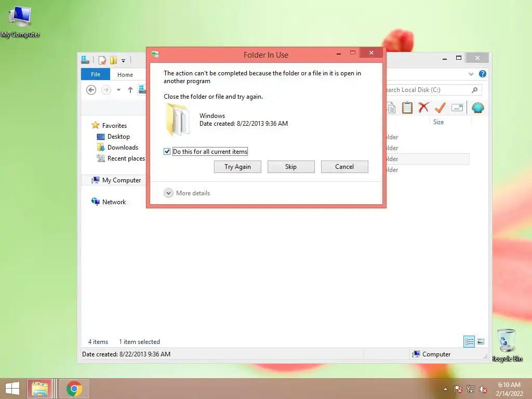The image size is (532, 399).
Task: Open the Customize Quick Access Toolbar dropdown
Action: pyautogui.click(x=124, y=61)
